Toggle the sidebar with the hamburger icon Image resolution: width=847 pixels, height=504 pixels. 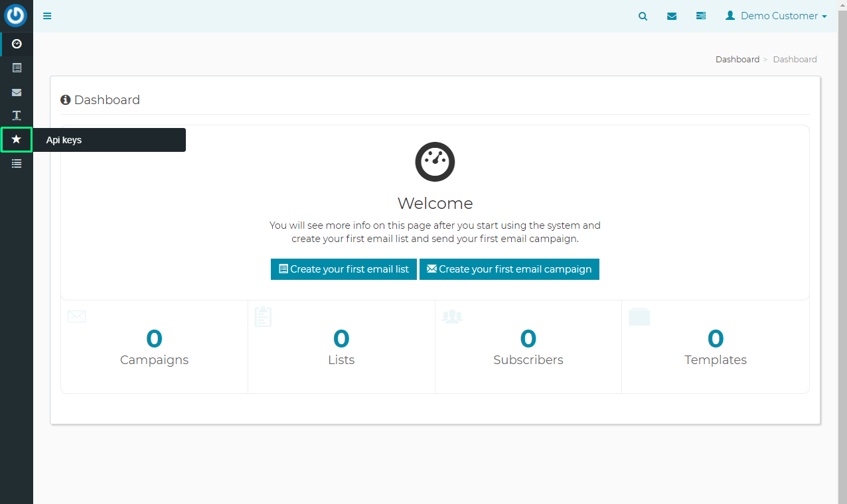47,16
